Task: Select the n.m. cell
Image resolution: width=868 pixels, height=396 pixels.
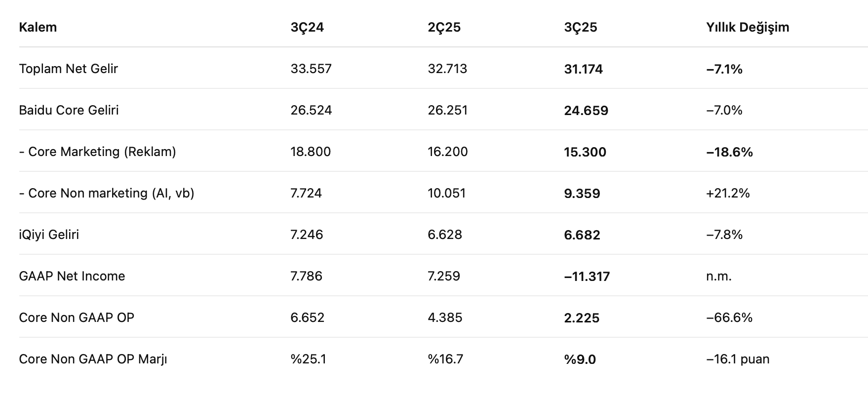Action: 719,276
